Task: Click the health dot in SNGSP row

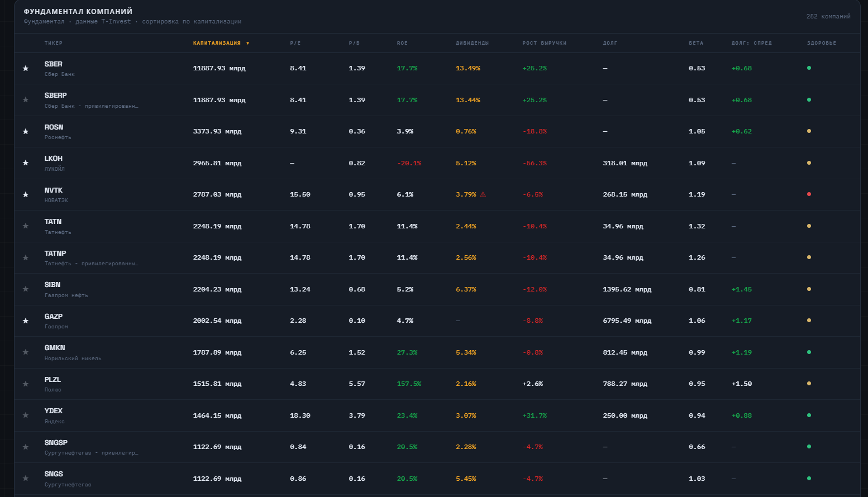Action: (809, 447)
